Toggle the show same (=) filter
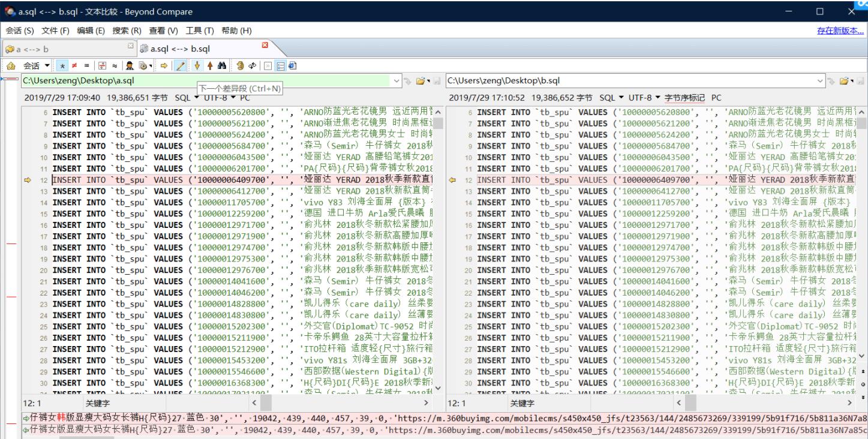 pyautogui.click(x=86, y=65)
